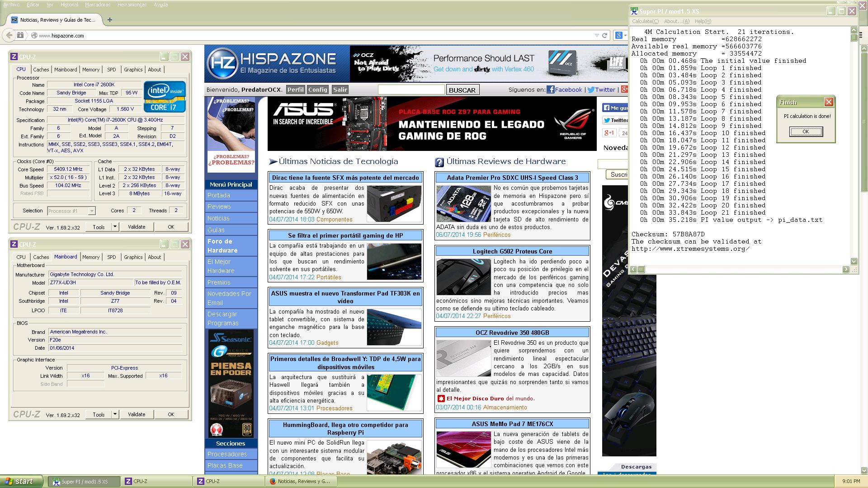Image resolution: width=868 pixels, height=488 pixels.
Task: Click the Hispazone search text field
Action: click(410, 89)
